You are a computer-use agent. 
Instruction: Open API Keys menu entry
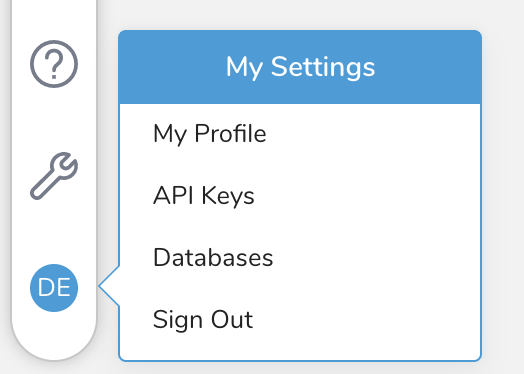[204, 196]
